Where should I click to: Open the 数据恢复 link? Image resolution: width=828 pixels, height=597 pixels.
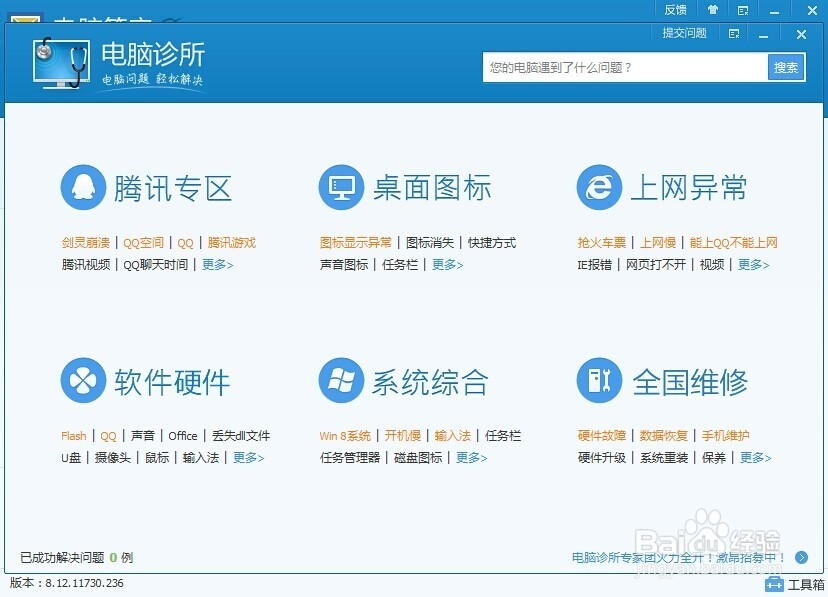click(x=664, y=436)
